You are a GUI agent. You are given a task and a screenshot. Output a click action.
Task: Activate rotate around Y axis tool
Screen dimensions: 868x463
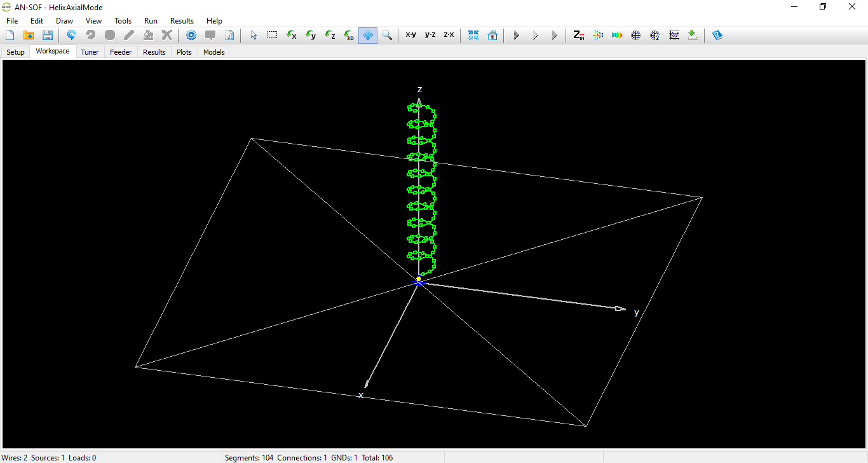(x=310, y=35)
